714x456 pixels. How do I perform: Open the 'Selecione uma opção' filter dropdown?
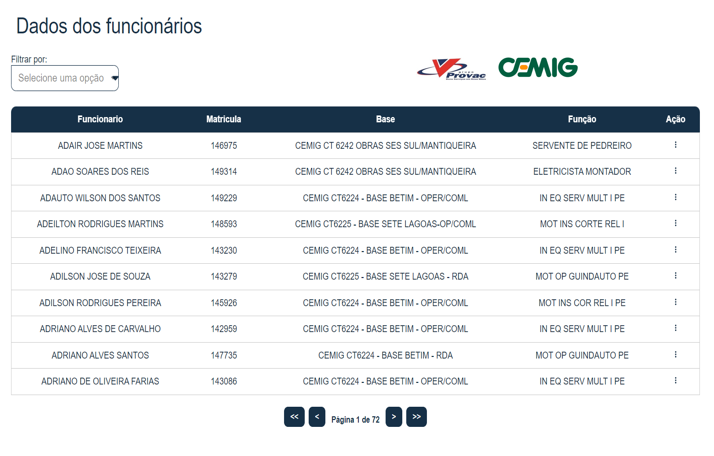(65, 78)
